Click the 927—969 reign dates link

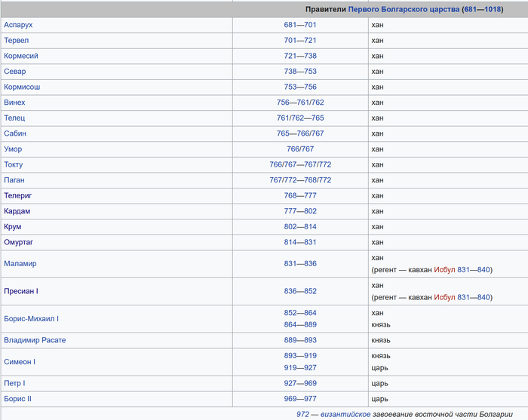pos(300,383)
